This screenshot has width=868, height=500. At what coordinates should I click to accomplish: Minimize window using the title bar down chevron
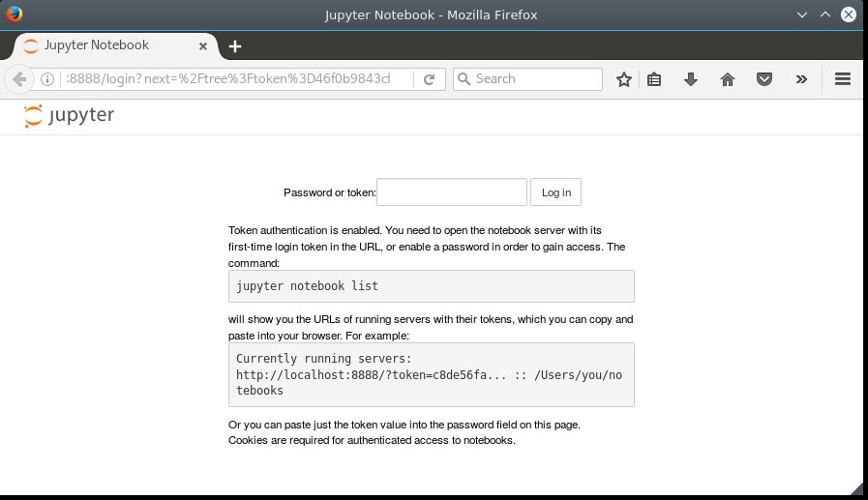pyautogui.click(x=801, y=15)
